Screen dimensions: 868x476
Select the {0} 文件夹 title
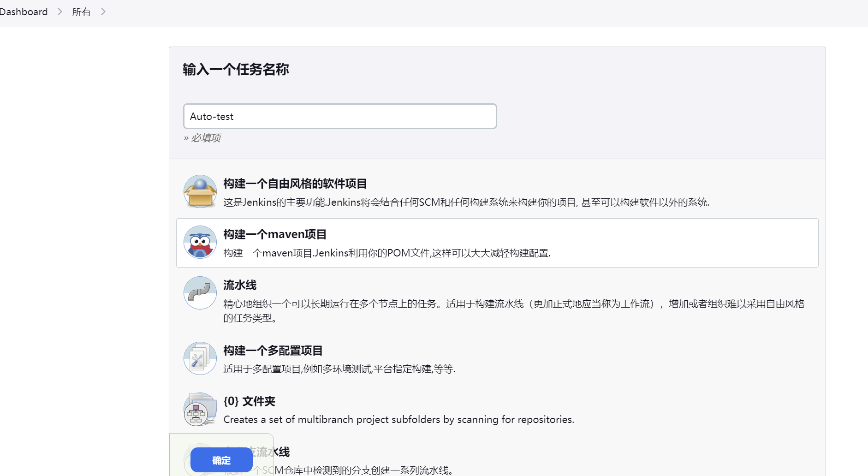click(x=250, y=401)
